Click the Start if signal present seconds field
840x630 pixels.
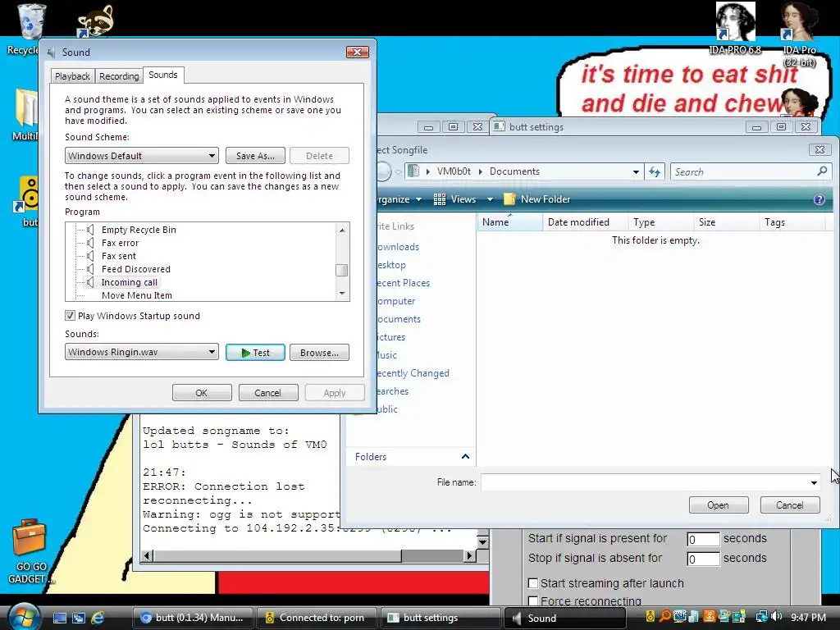click(703, 539)
